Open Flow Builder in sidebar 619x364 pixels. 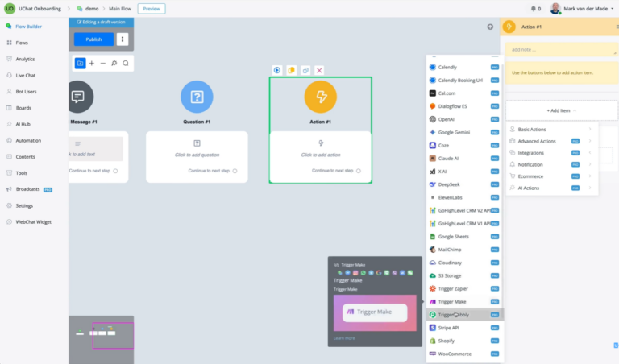(x=28, y=27)
